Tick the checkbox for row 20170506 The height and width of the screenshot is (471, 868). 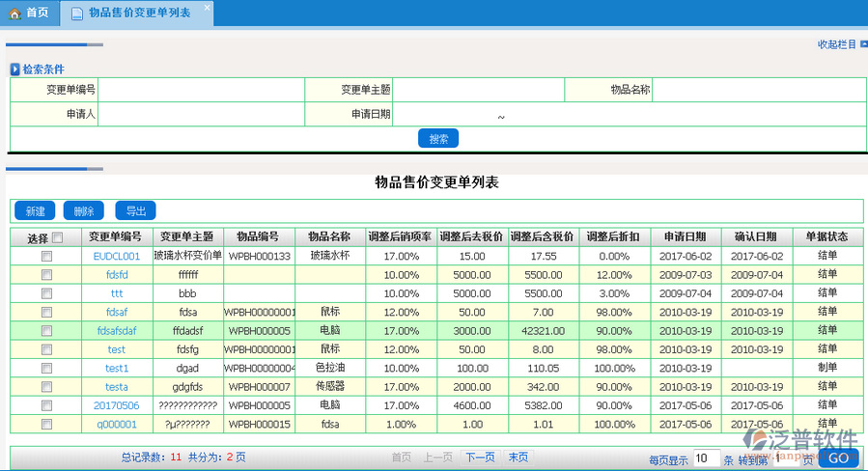(x=45, y=405)
